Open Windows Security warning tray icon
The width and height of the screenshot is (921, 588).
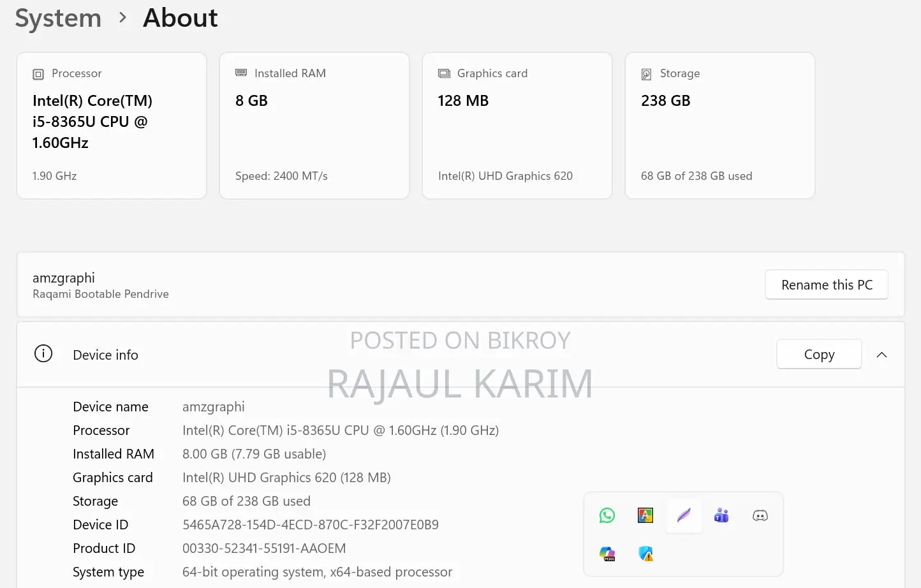click(646, 554)
